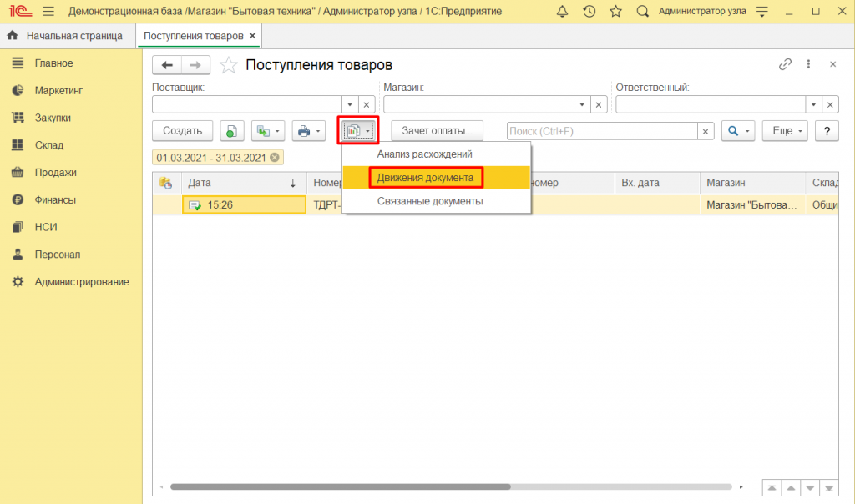855x504 pixels.
Task: Click the Зачет оплаты button
Action: tap(438, 131)
